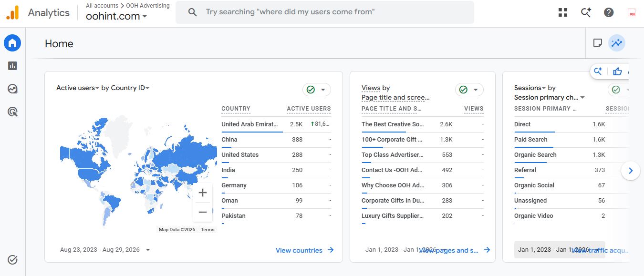Select the Germany country row
Viewport: 644px width, 276px height.
[276, 185]
